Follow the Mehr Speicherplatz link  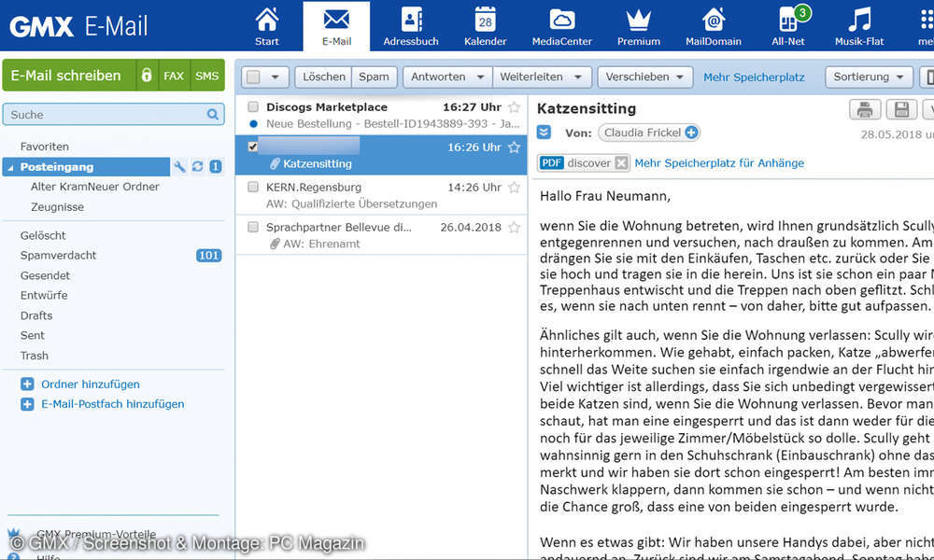(x=754, y=77)
